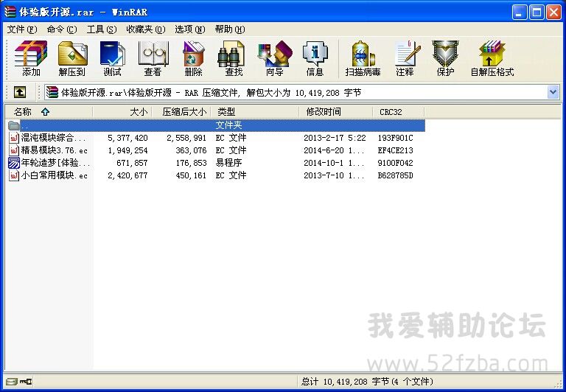The height and width of the screenshot is (392, 566).
Task: Click CRC value 9100F042
Action: click(x=395, y=163)
